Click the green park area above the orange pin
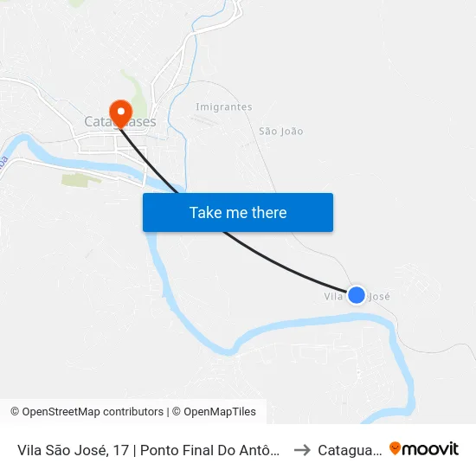Image resolution: width=476 pixels, height=476 pixels. point(137,91)
